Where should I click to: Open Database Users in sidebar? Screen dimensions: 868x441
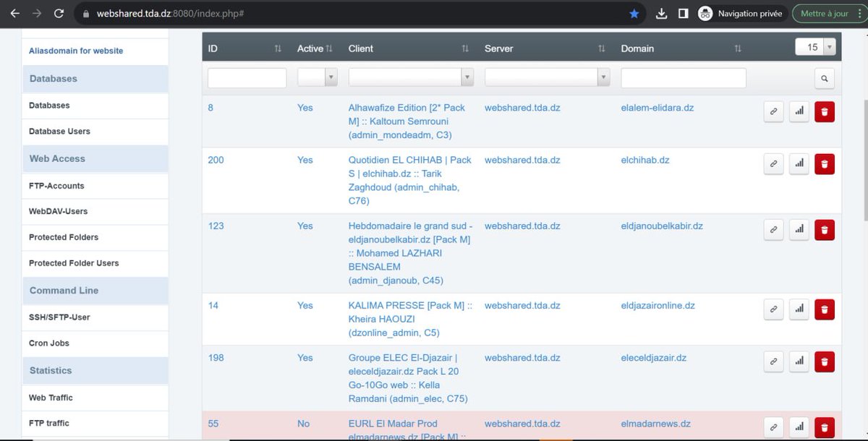59,132
